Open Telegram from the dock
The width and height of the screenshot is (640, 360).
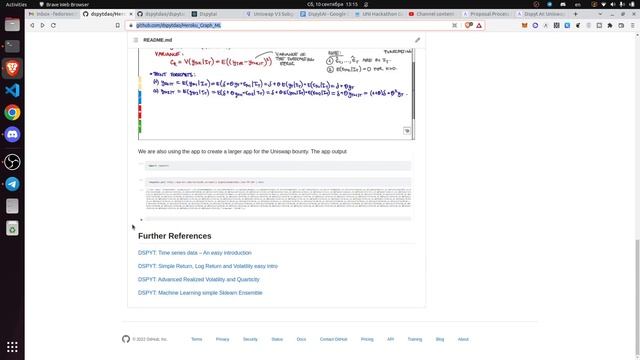(12, 184)
